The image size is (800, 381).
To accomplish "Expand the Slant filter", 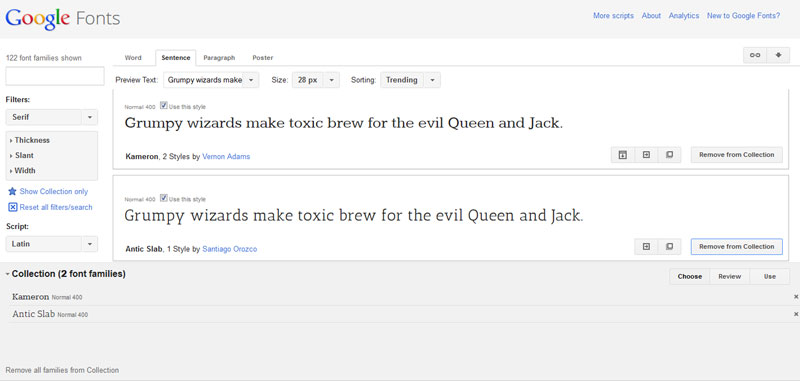I will click(22, 156).
